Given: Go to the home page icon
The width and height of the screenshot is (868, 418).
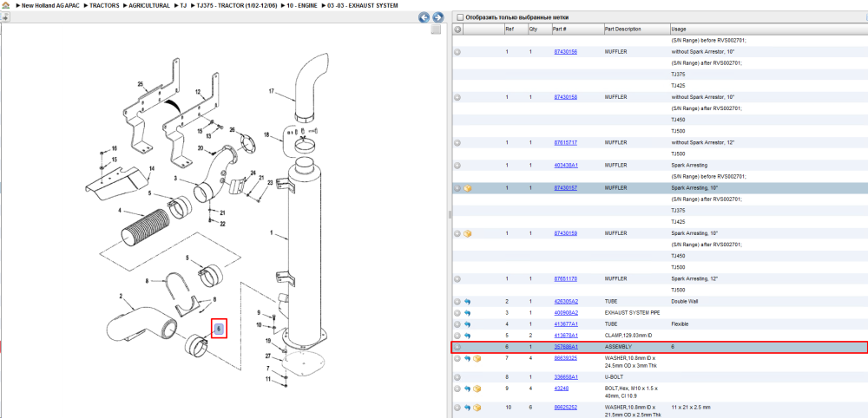Looking at the screenshot, I should tap(5, 5).
